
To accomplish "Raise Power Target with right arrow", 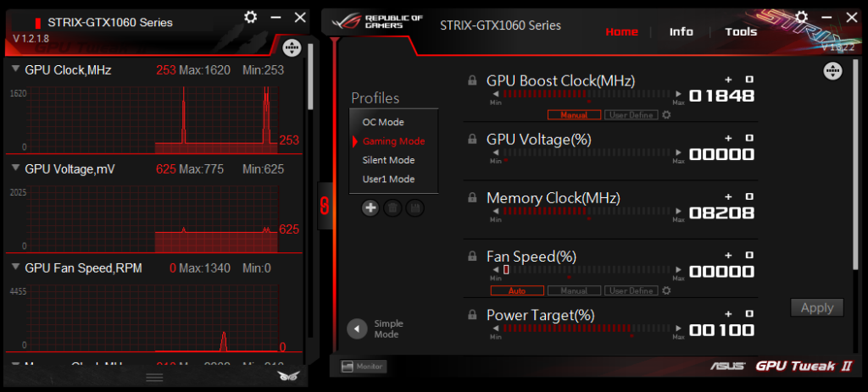I will point(679,329).
